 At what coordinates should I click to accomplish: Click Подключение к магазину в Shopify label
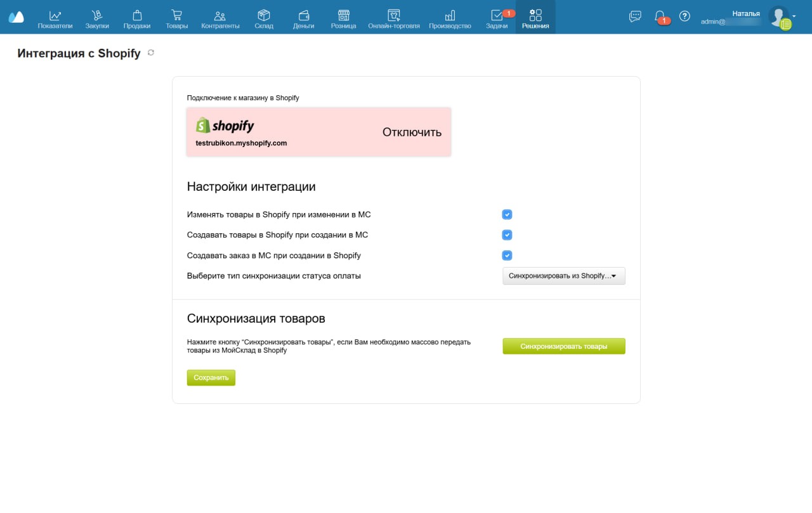click(x=243, y=98)
